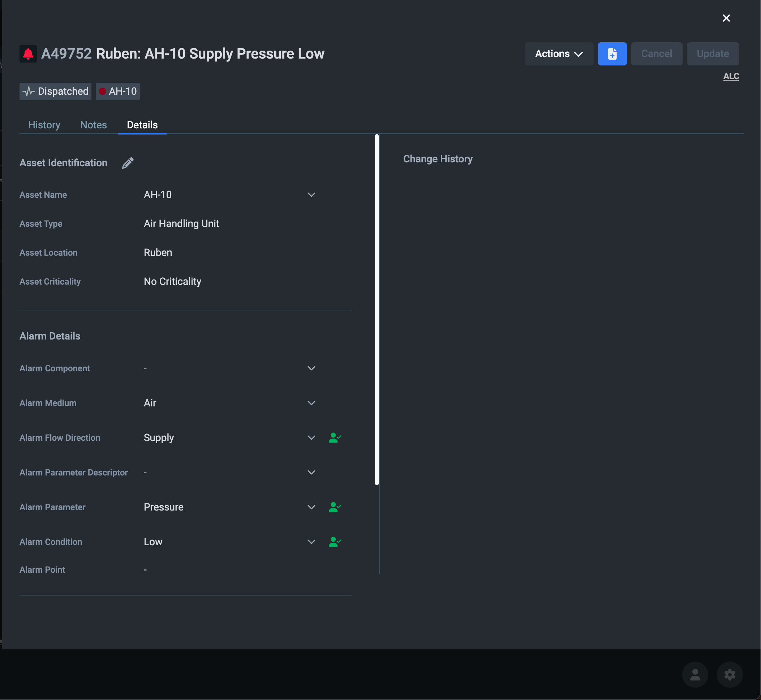The width and height of the screenshot is (761, 700).
Task: Click the red alarm bell icon
Action: click(28, 54)
